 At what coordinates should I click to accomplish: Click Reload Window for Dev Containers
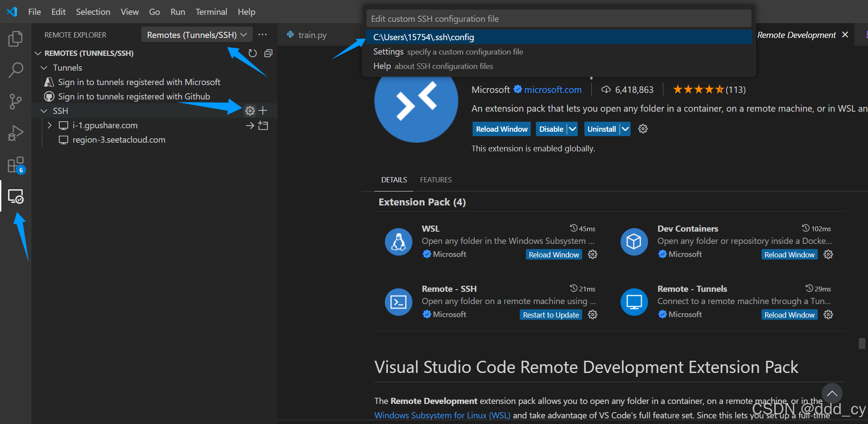(x=789, y=255)
